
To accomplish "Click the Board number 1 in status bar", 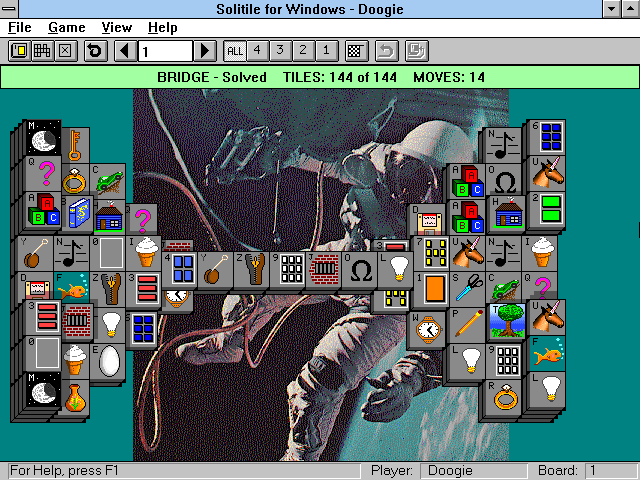I will 610,471.
